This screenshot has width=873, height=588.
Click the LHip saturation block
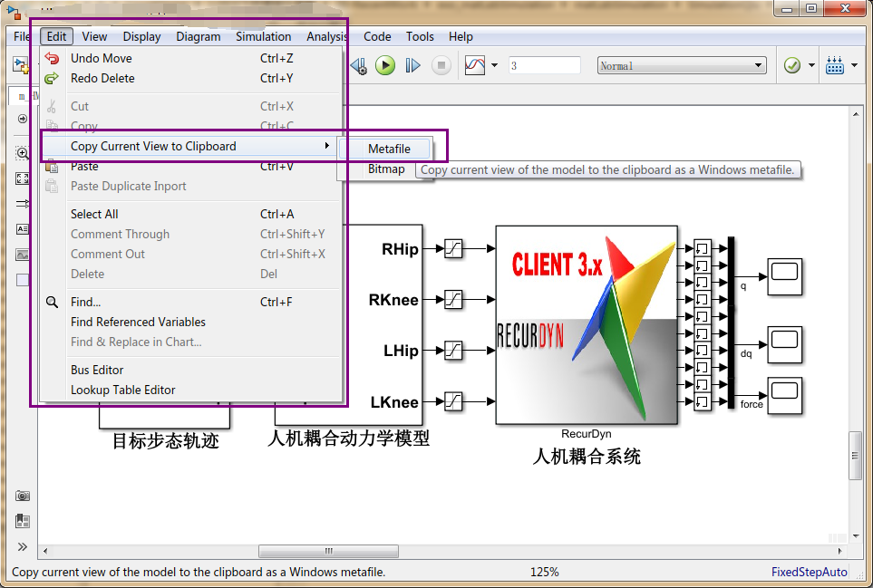(453, 351)
